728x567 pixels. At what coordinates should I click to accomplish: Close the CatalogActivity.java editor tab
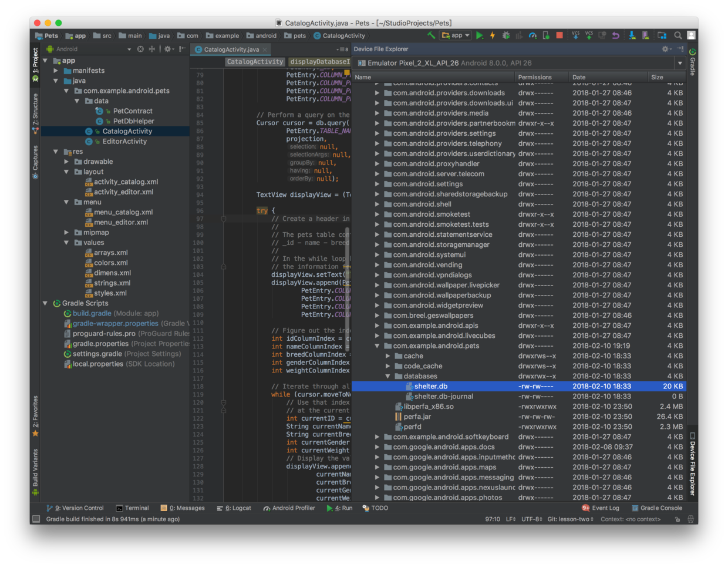(265, 49)
